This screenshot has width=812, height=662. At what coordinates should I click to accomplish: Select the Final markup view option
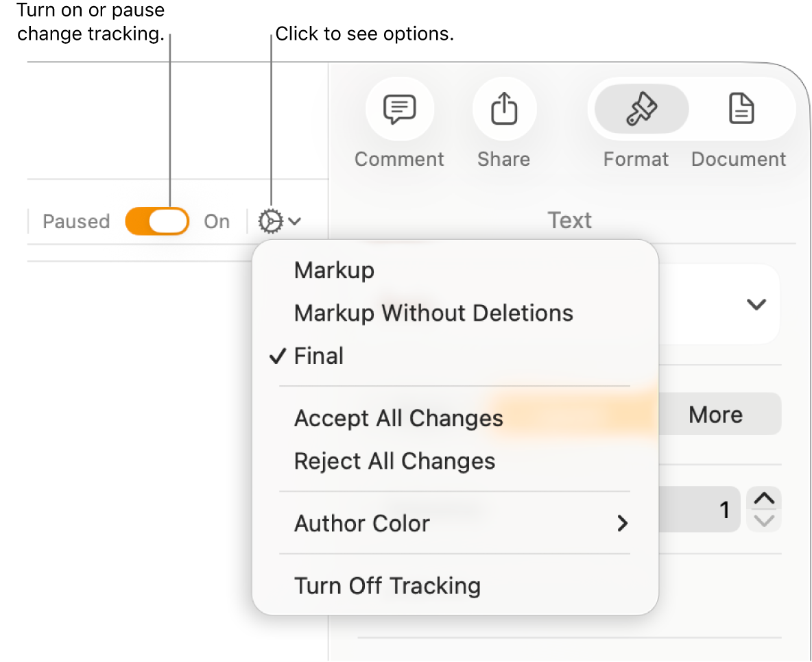click(x=318, y=356)
